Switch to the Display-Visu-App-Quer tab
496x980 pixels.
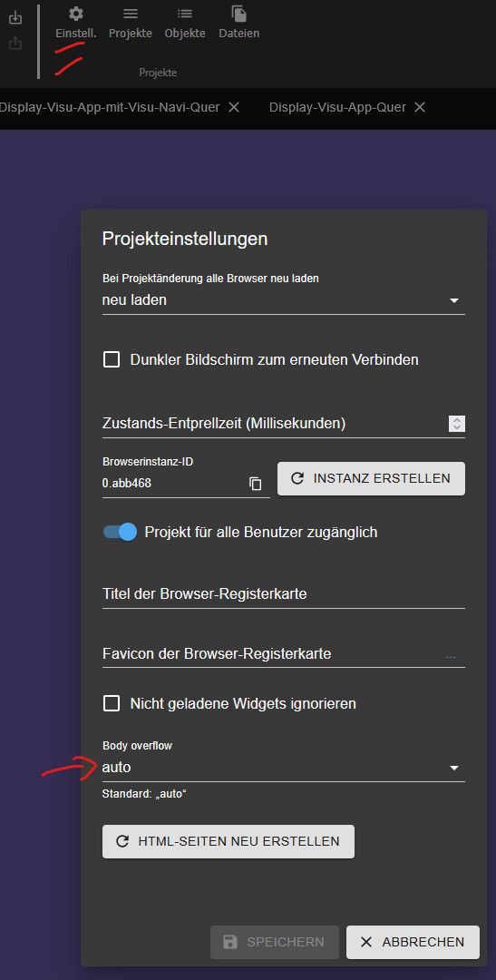click(337, 107)
